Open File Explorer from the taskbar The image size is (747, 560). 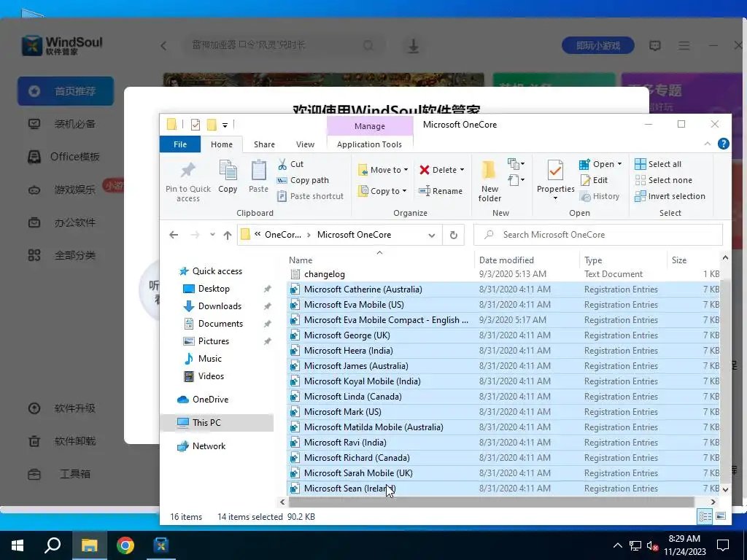[x=89, y=545]
